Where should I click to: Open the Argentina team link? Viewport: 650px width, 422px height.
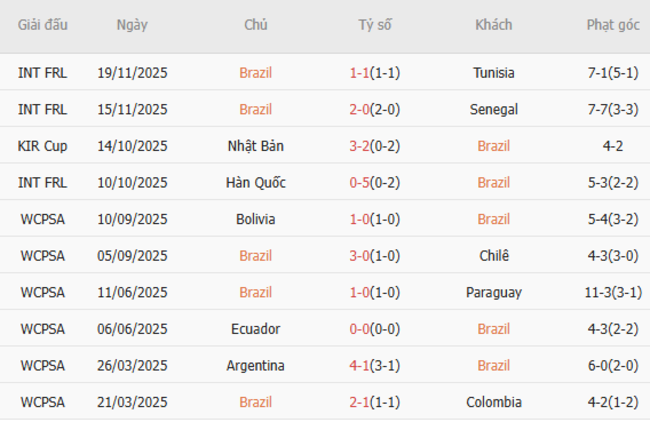coord(255,366)
